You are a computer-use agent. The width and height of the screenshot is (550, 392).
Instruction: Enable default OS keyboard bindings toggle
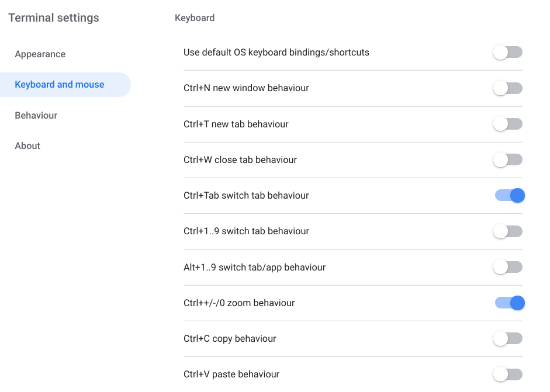click(507, 53)
